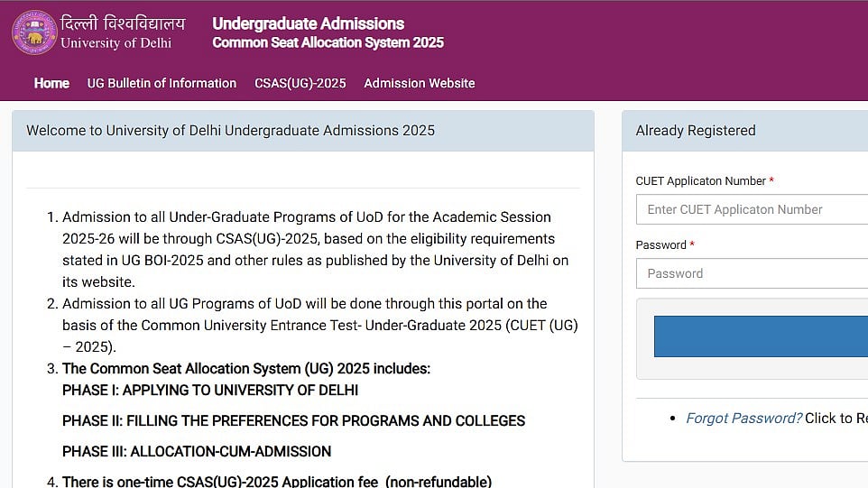
Task: Focus the Enter CUET Applicaton Number field
Action: tap(752, 209)
